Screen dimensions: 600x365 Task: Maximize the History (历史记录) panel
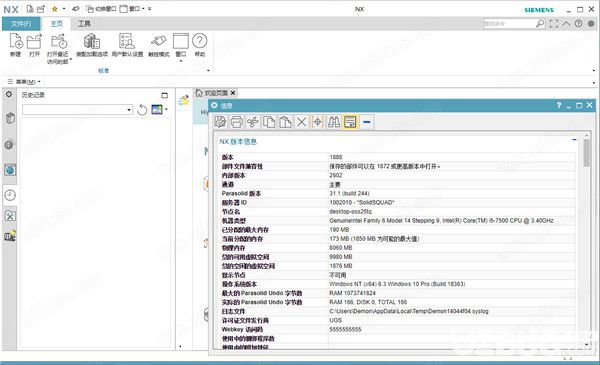point(165,95)
